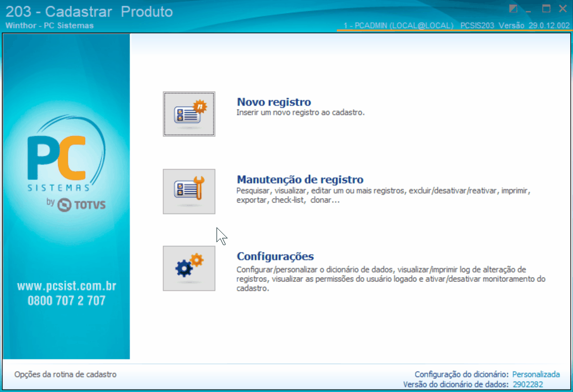Close the Cadastrar Produto window
Image resolution: width=573 pixels, height=392 pixels.
(563, 9)
